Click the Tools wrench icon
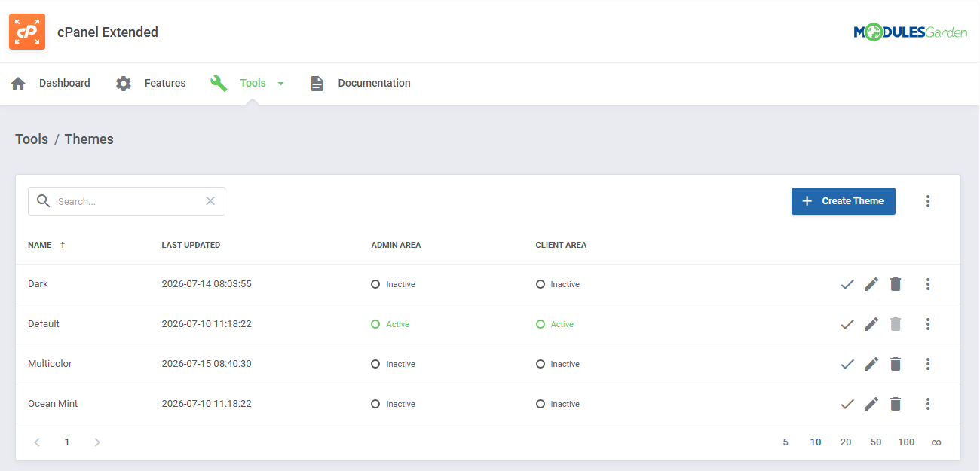Image resolution: width=980 pixels, height=471 pixels. (219, 84)
